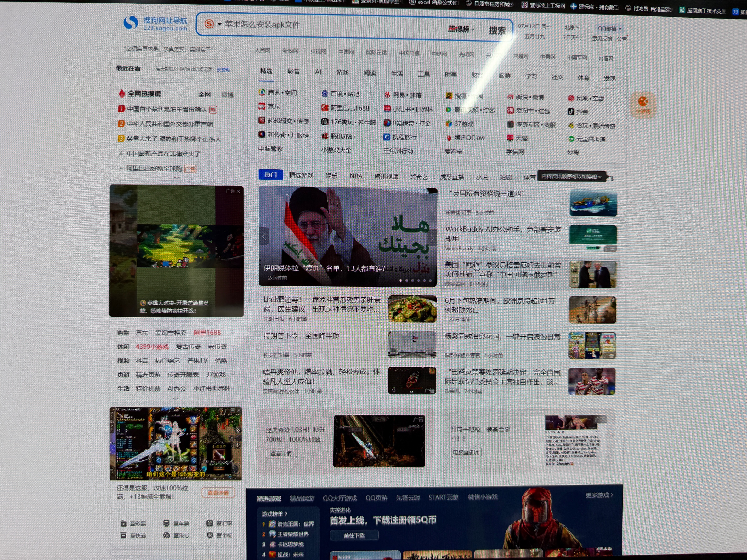This screenshot has height=560, width=747.
Task: Go to next carousel news slide
Action: [x=432, y=238]
